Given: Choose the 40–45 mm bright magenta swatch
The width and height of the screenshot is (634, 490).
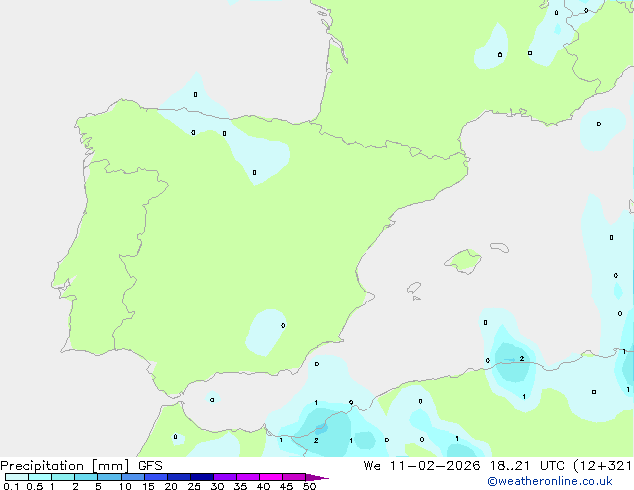Looking at the screenshot, I should coord(271,477).
